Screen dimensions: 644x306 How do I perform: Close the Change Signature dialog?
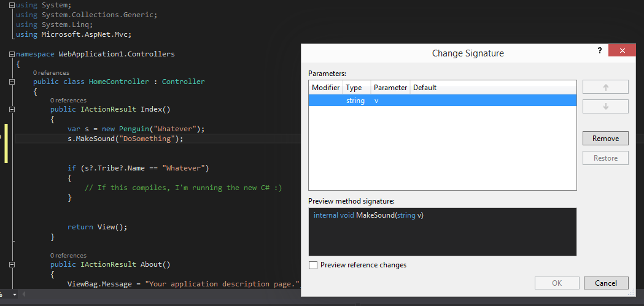point(623,52)
